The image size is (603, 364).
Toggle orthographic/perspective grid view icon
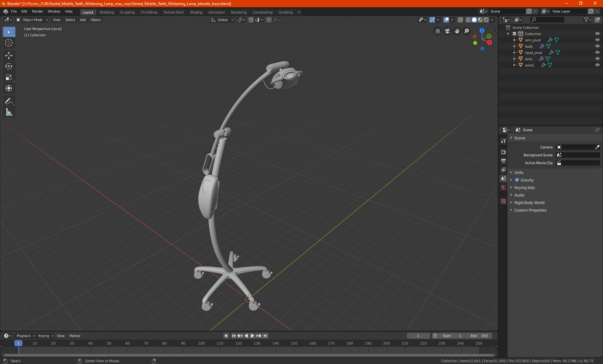point(437,31)
